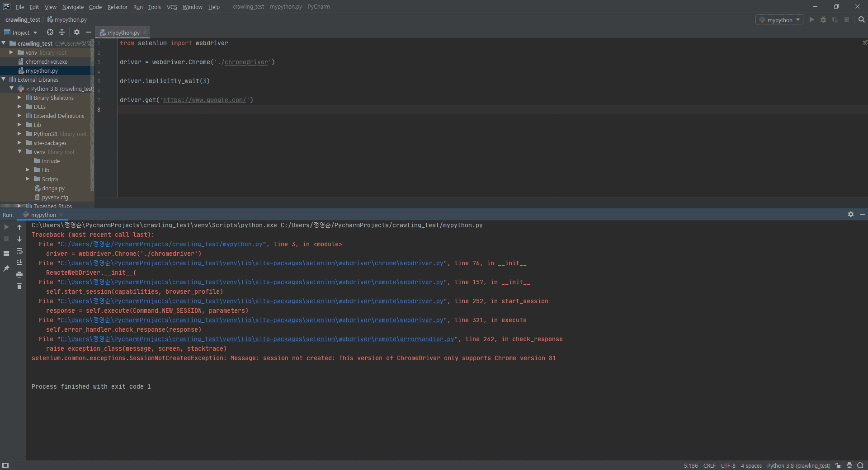
Task: Clear console output with trash icon
Action: [x=19, y=286]
